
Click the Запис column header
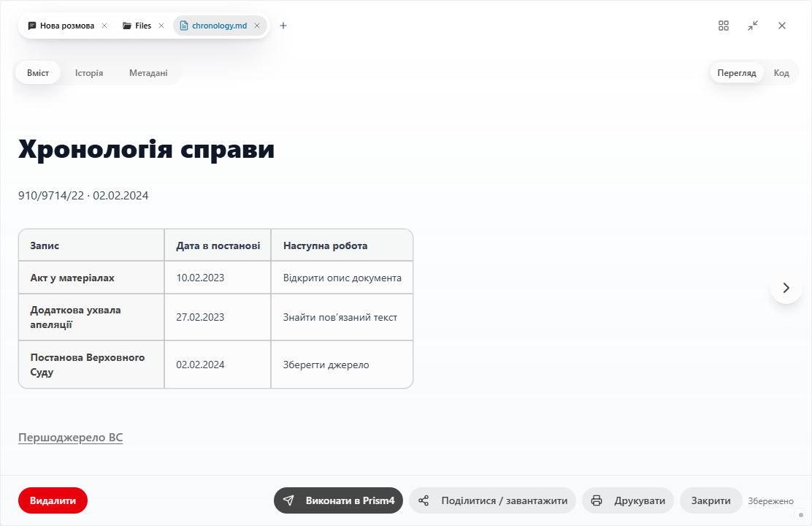point(91,245)
